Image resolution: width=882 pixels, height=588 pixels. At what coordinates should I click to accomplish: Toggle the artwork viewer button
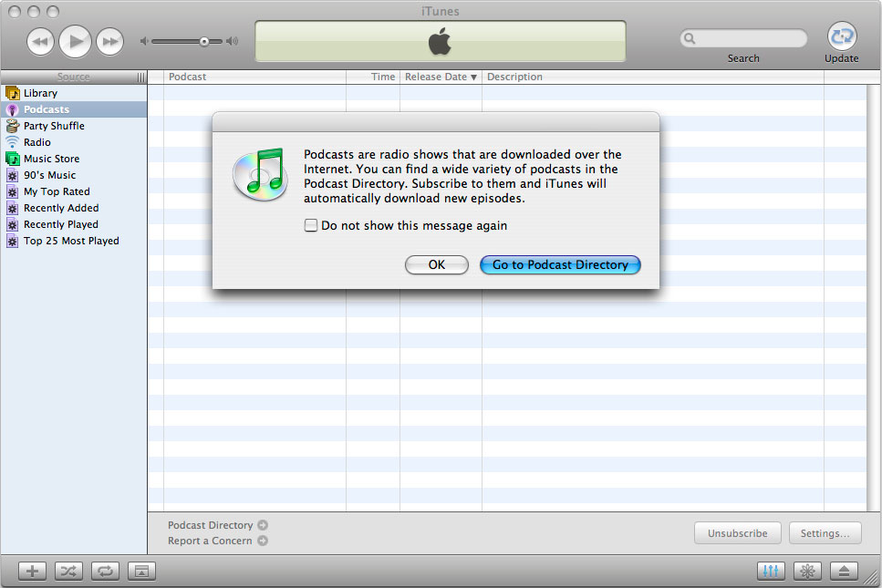(141, 572)
